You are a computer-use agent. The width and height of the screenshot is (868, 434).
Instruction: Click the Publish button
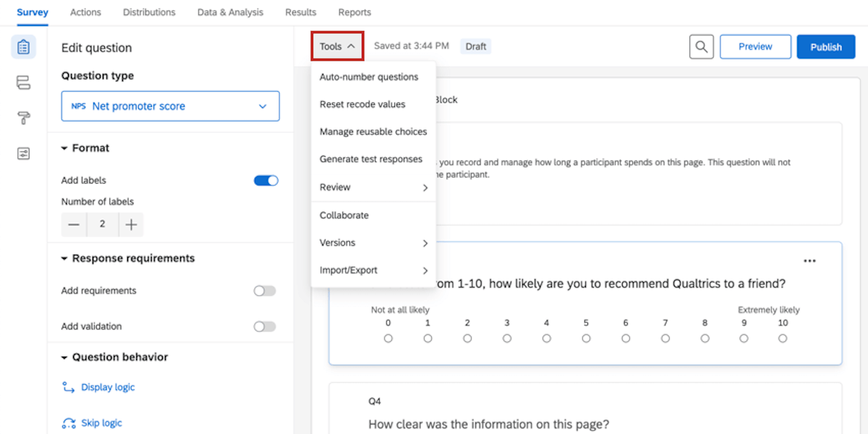click(x=825, y=46)
